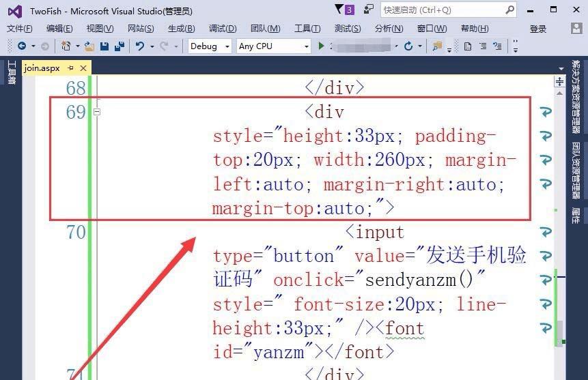Click the Redo arrow icon
Viewport: 588px width, 380px height.
(164, 46)
